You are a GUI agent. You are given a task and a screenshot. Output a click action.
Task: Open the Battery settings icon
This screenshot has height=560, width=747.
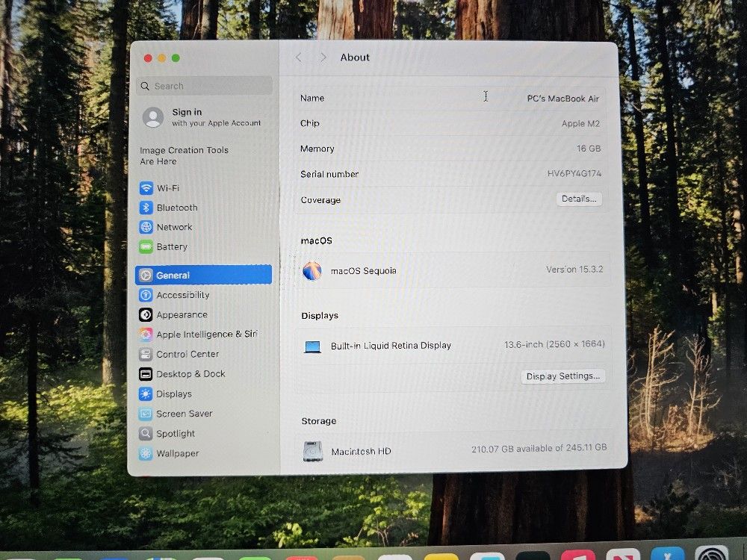pyautogui.click(x=146, y=247)
